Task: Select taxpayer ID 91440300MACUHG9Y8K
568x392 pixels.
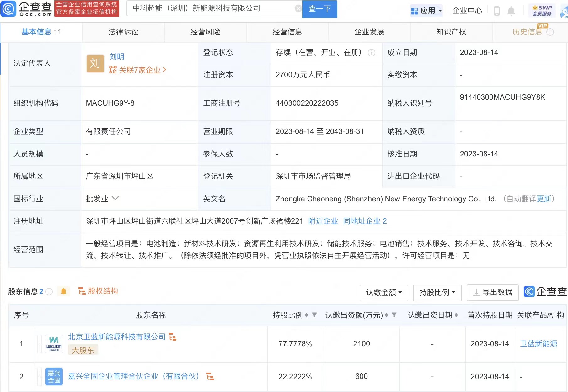Action: (x=502, y=97)
